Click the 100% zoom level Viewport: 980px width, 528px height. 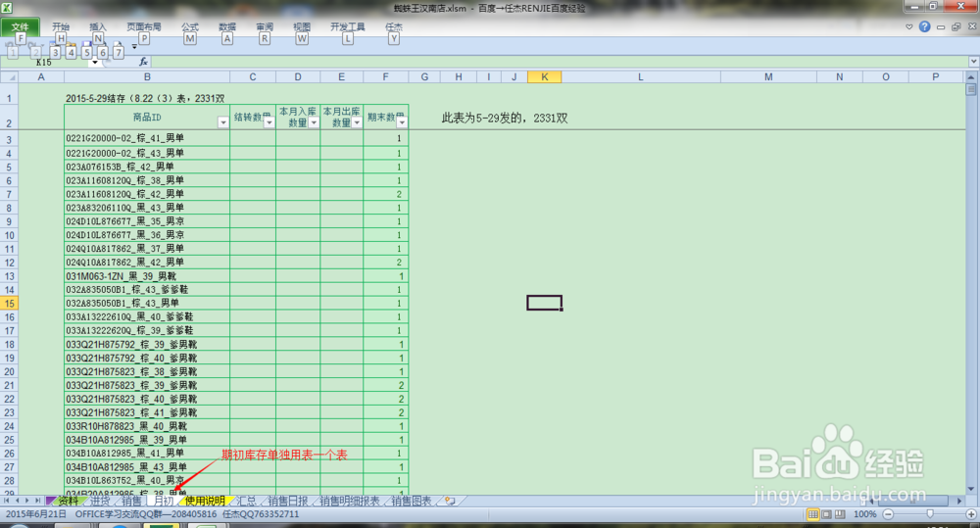864,514
